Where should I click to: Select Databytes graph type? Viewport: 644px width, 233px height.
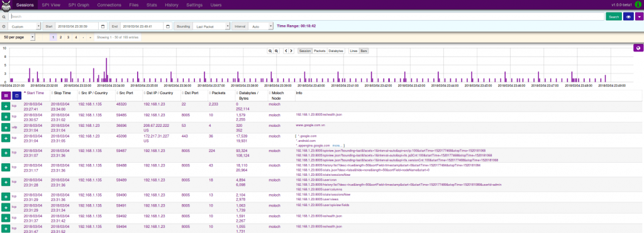(x=336, y=51)
